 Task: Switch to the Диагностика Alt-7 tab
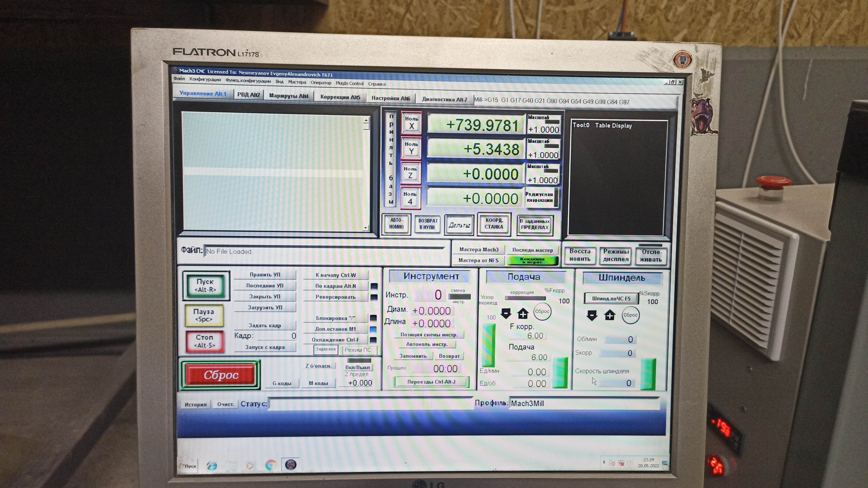(444, 99)
